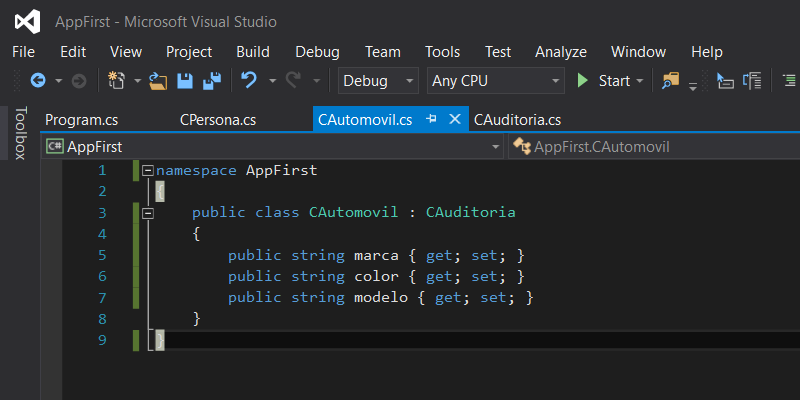Click the Open File folder icon
This screenshot has width=800, height=400.
(x=158, y=81)
